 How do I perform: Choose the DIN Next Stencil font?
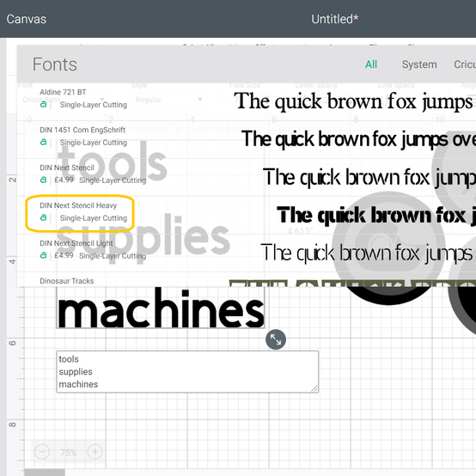pyautogui.click(x=67, y=168)
